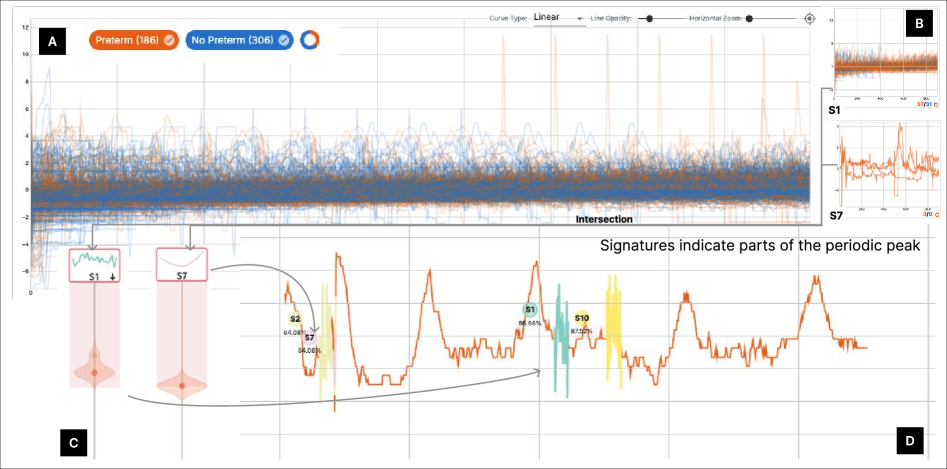Click the orange-blue ring proportion icon
947x469 pixels.
point(311,39)
